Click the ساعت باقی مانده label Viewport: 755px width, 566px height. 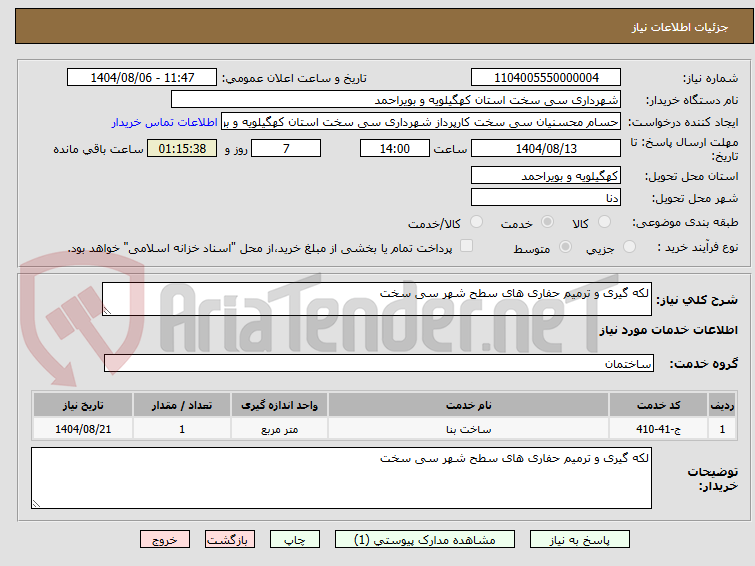coord(98,149)
